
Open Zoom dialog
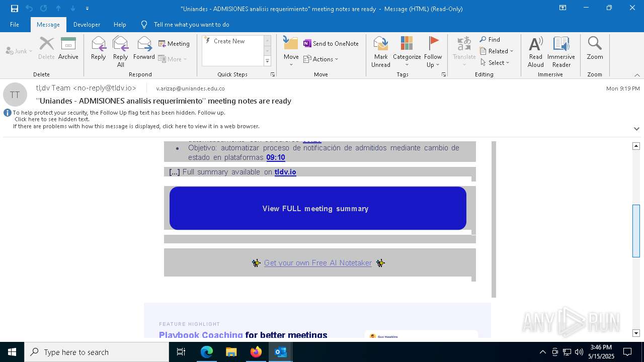click(595, 48)
